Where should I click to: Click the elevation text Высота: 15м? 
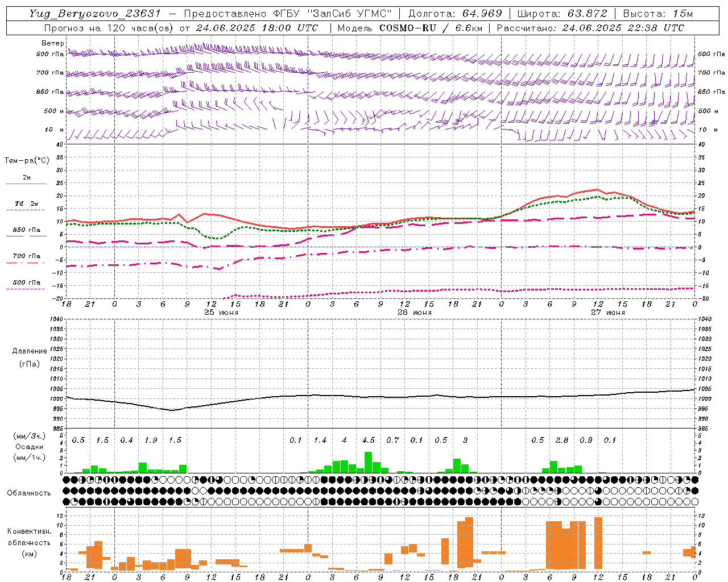[x=658, y=14]
